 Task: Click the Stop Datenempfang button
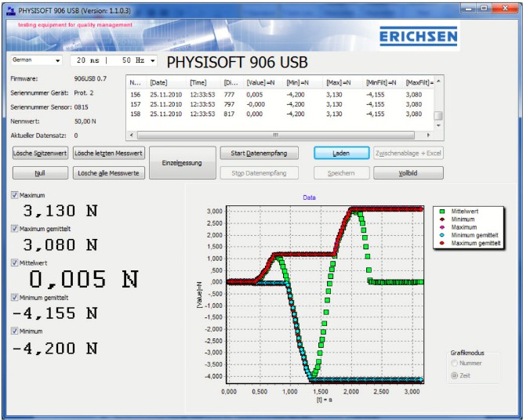[260, 173]
